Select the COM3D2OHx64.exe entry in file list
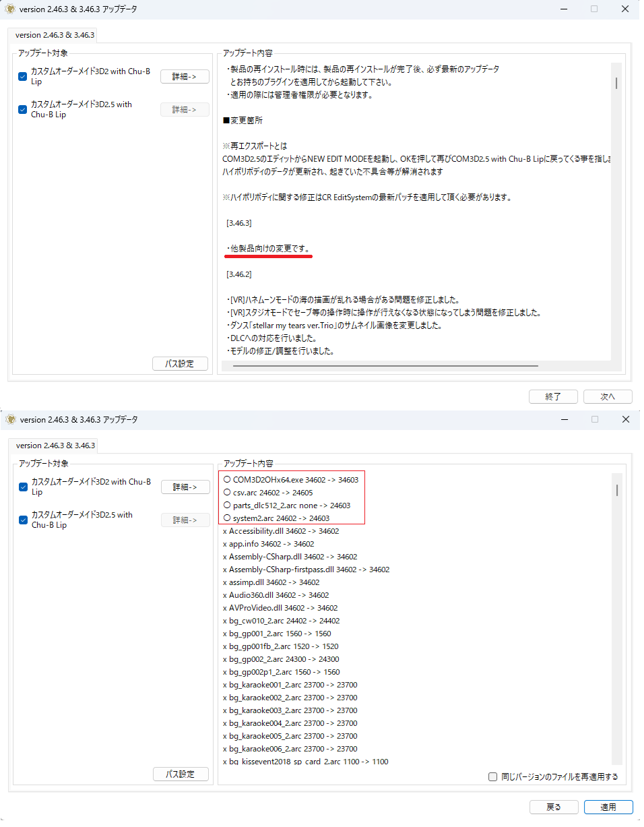Screen dimensions: 644x827 click(x=292, y=480)
